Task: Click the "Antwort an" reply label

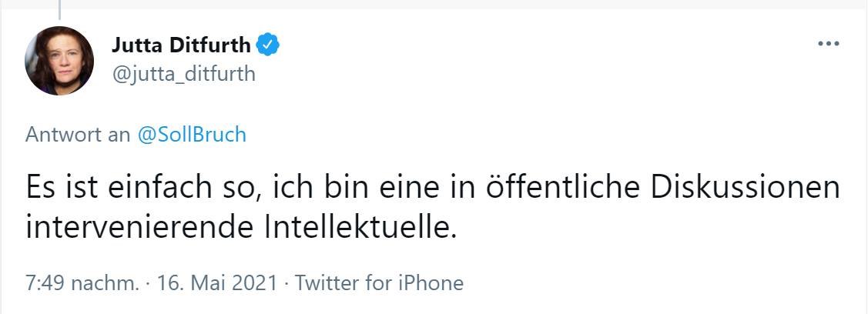Action: pos(78,135)
